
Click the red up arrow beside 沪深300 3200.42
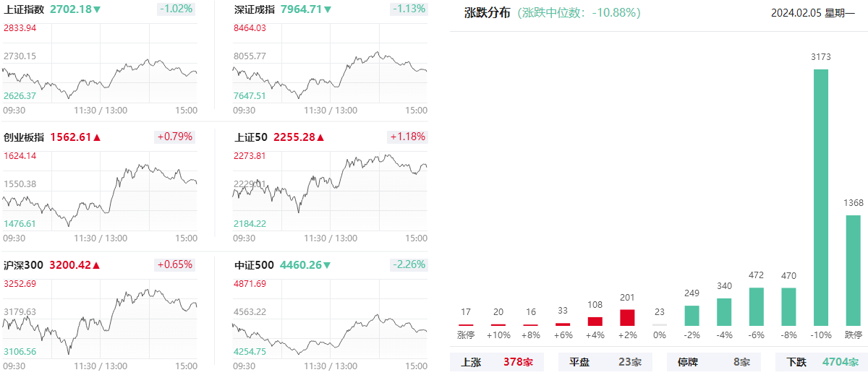click(x=97, y=265)
